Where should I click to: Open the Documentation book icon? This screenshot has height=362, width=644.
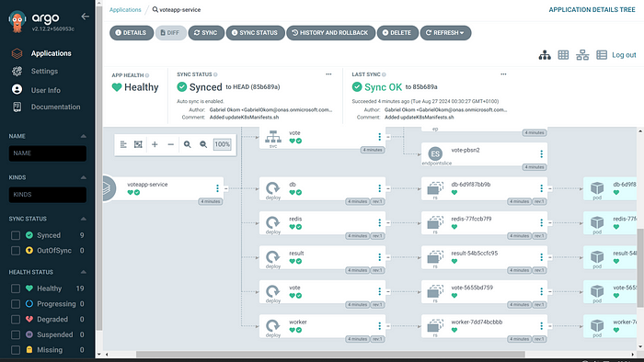pyautogui.click(x=17, y=107)
